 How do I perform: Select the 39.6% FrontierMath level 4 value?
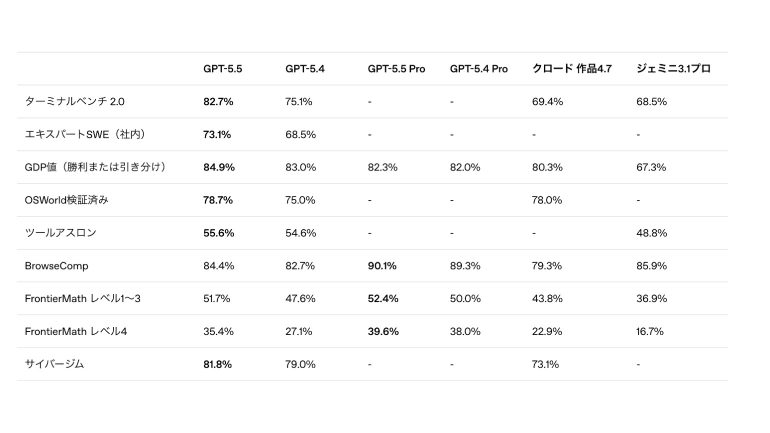coord(383,331)
